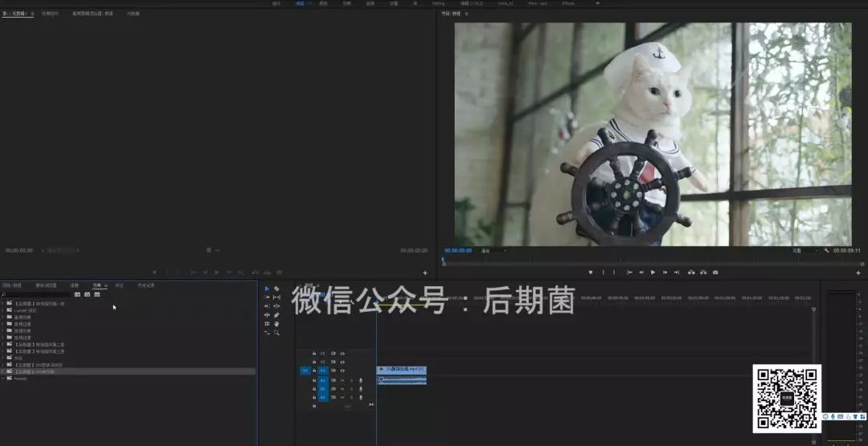
Task: Select the Hand tool
Action: [x=276, y=323]
